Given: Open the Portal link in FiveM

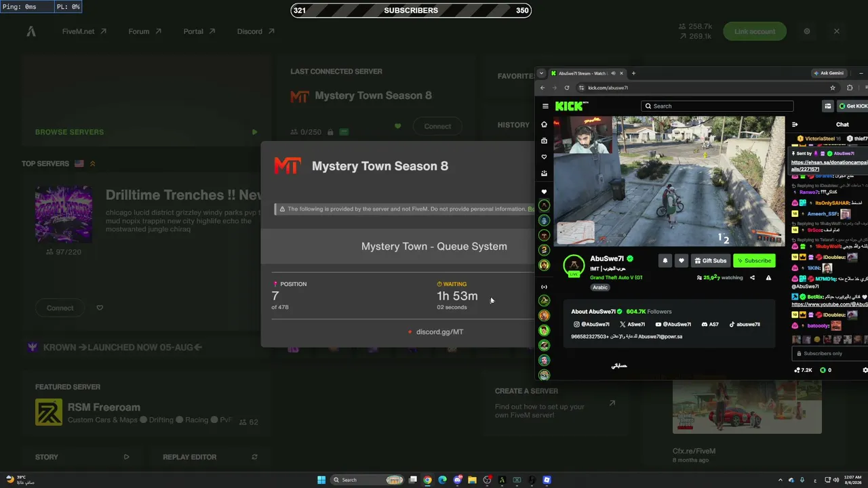Looking at the screenshot, I should coord(199,31).
